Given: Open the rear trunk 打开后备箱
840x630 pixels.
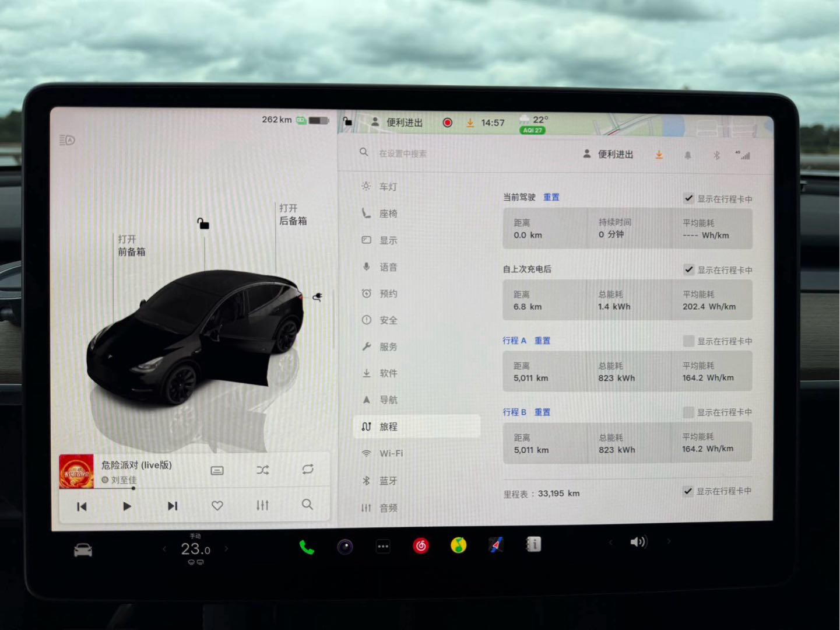Looking at the screenshot, I should pos(293,215).
